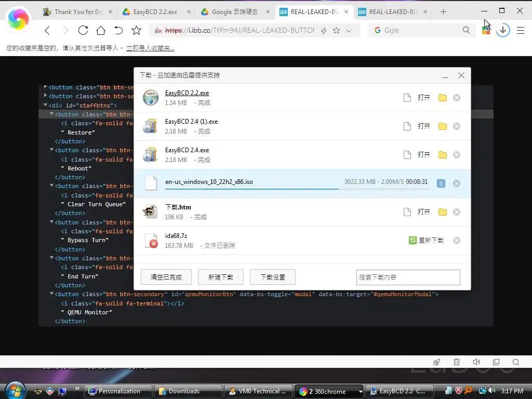Collapse the Bypass Turn button node
This screenshot has width=532, height=399.
(x=51, y=222)
